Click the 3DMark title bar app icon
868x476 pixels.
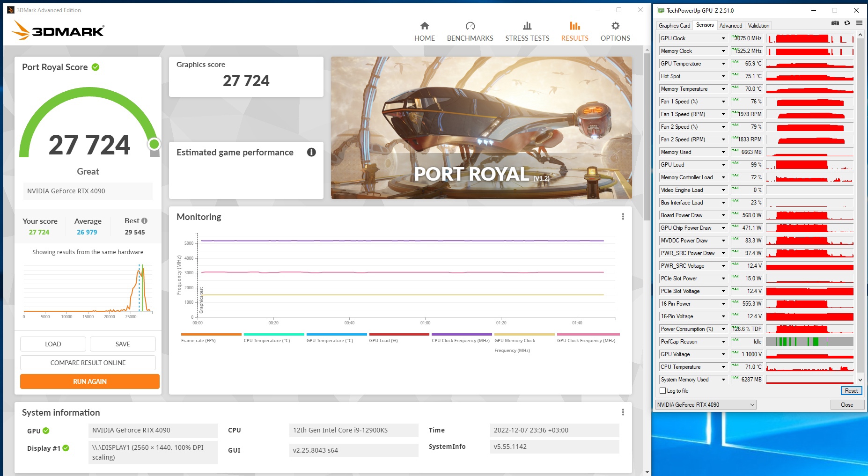tap(11, 10)
